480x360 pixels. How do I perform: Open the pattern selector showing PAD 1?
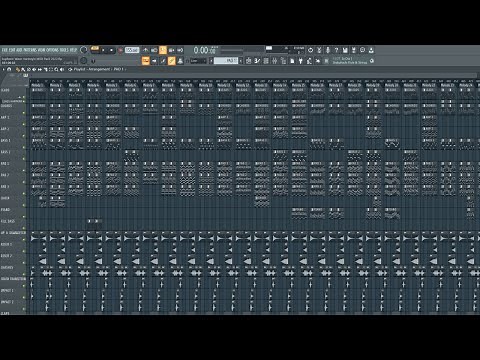pos(226,61)
